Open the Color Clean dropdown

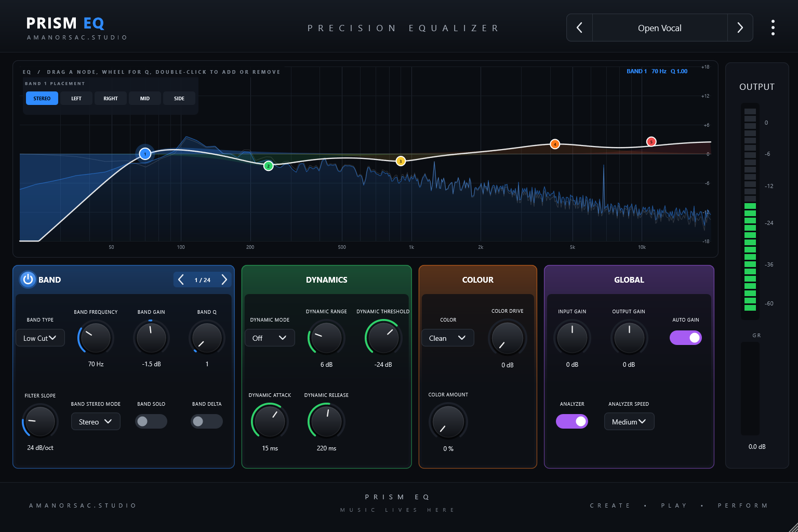tap(448, 338)
